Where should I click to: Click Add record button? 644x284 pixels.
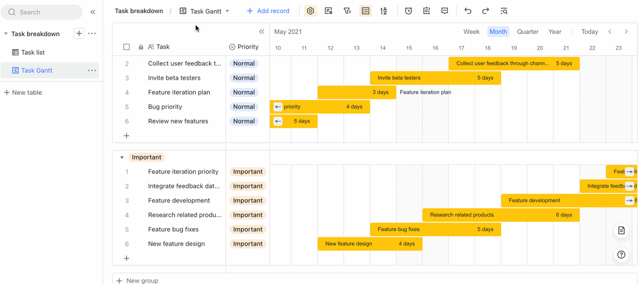[x=268, y=11]
